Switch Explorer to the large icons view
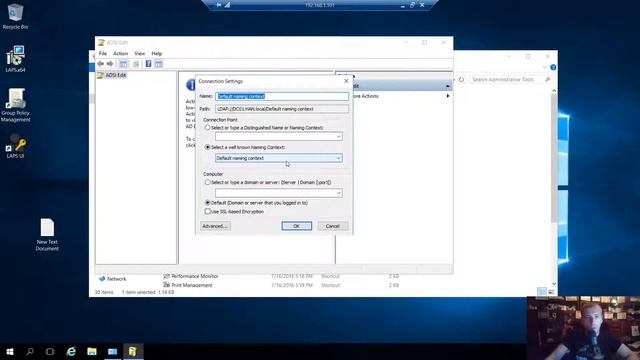 pyautogui.click(x=551, y=291)
